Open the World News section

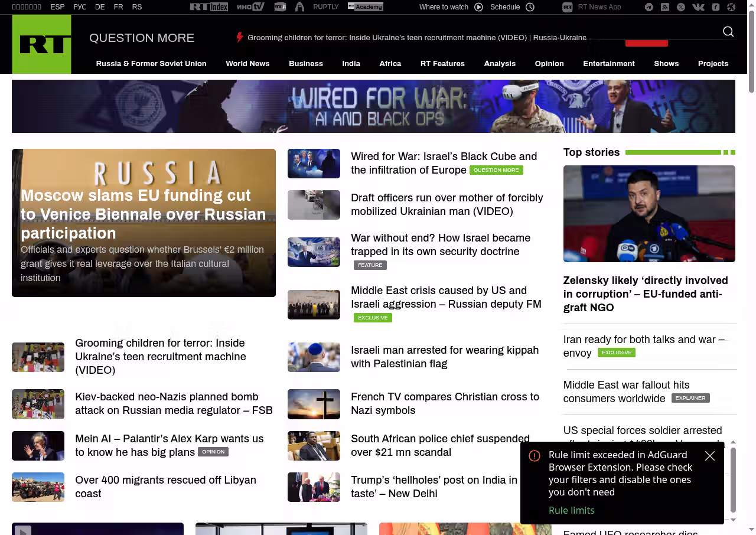pyautogui.click(x=247, y=64)
